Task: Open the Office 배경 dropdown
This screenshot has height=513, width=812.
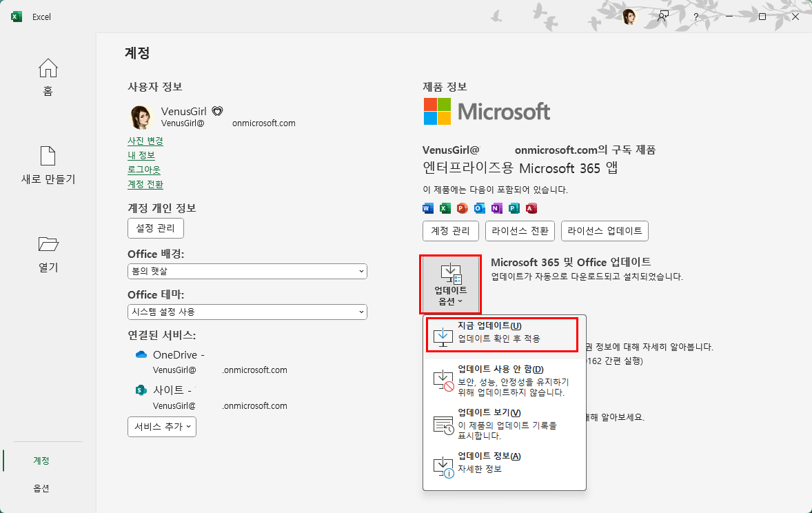Action: click(247, 271)
